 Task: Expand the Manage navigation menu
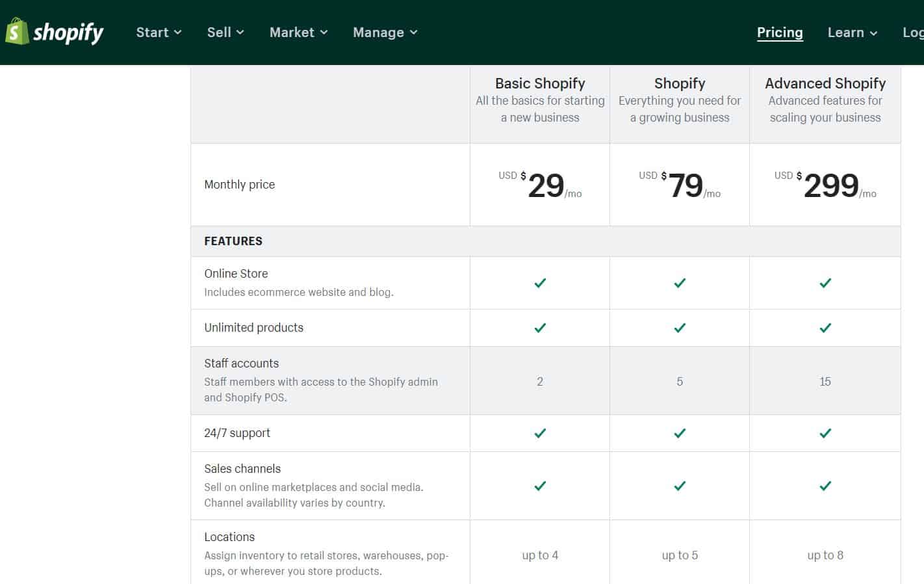point(385,33)
